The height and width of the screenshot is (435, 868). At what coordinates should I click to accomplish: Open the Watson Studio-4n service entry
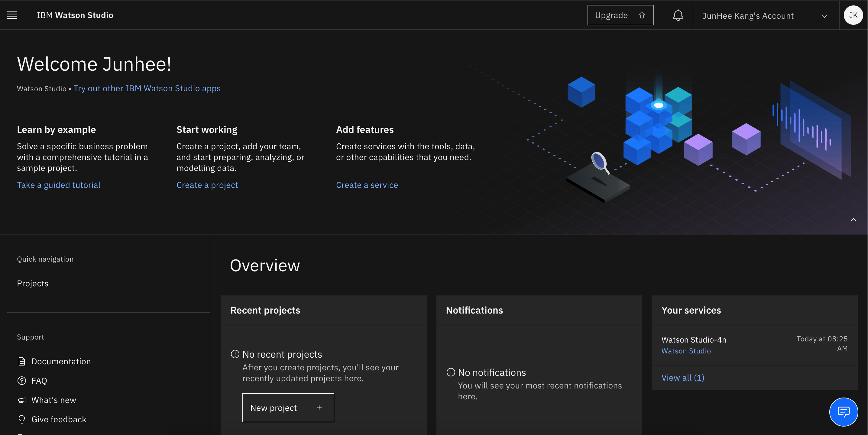click(x=694, y=340)
